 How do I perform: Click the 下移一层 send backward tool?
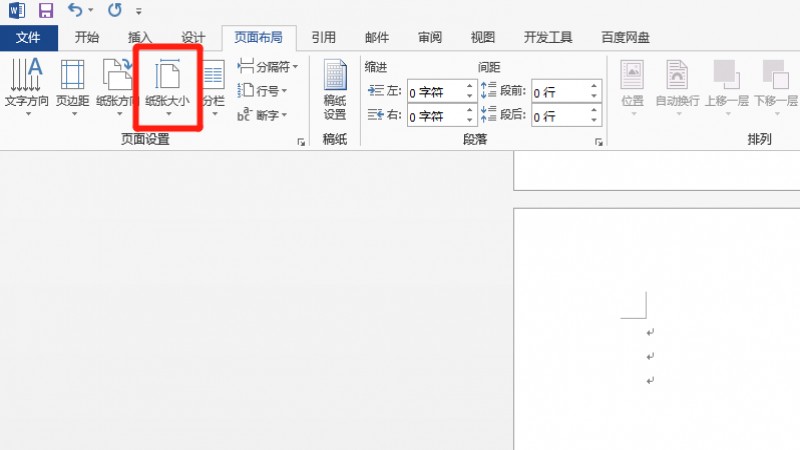(776, 87)
